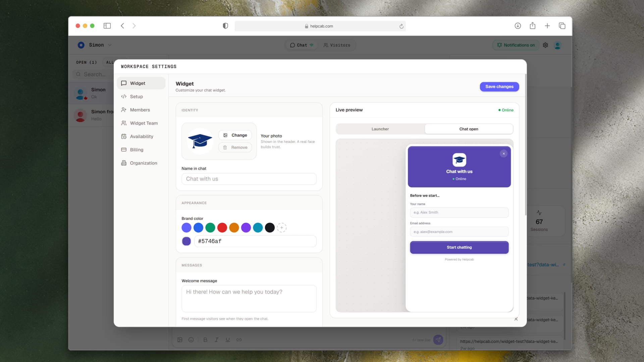
Task: Click Change photo button
Action: point(235,135)
